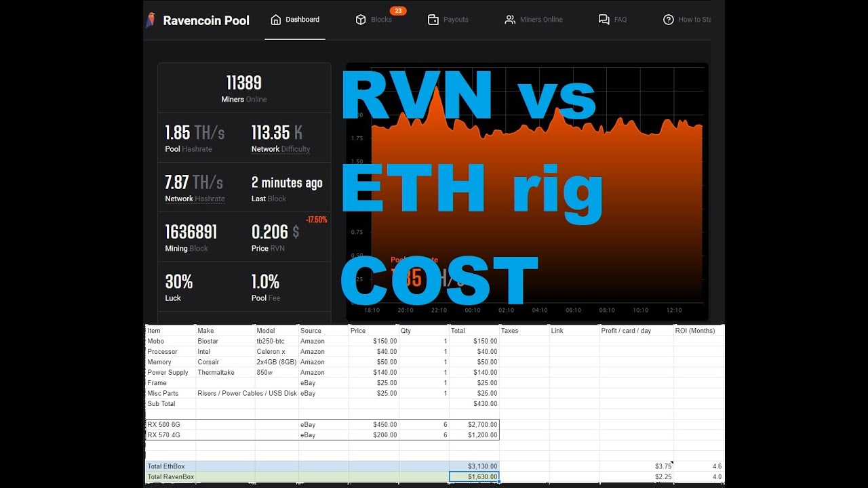Select the 4.6 ROI cell
Viewport: 868px width, 488px height.
pos(699,466)
